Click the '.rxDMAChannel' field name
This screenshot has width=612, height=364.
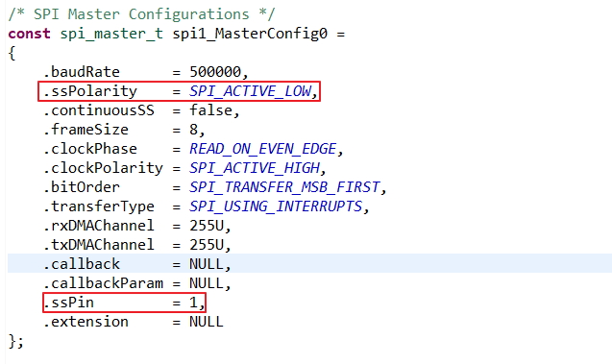(x=99, y=226)
